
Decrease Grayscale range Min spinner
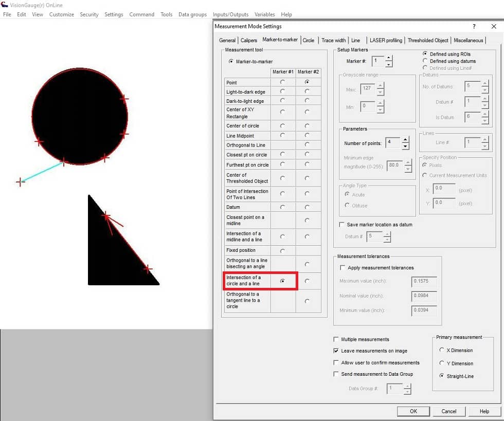pyautogui.click(x=381, y=109)
